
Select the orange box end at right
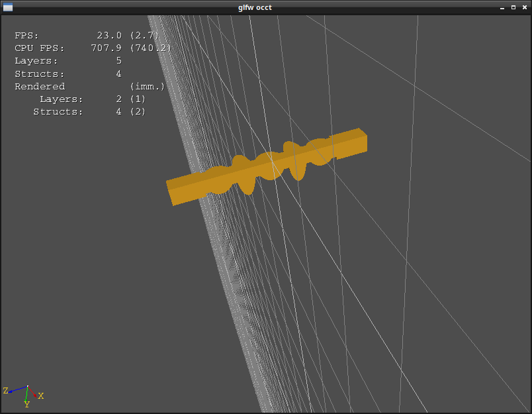click(x=351, y=144)
